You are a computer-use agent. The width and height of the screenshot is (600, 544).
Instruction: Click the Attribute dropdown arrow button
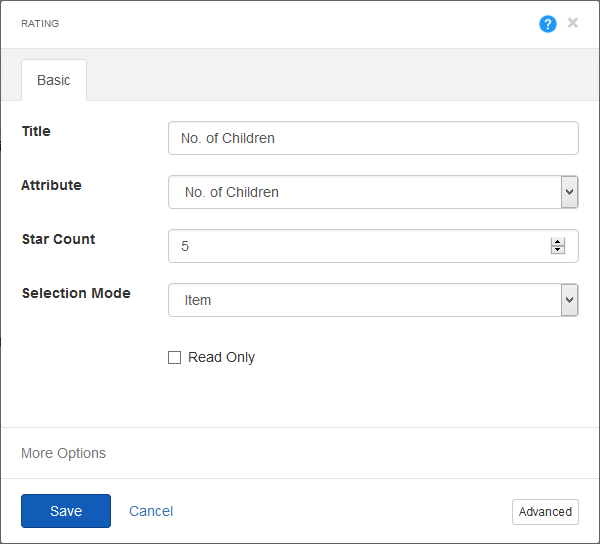click(x=569, y=192)
